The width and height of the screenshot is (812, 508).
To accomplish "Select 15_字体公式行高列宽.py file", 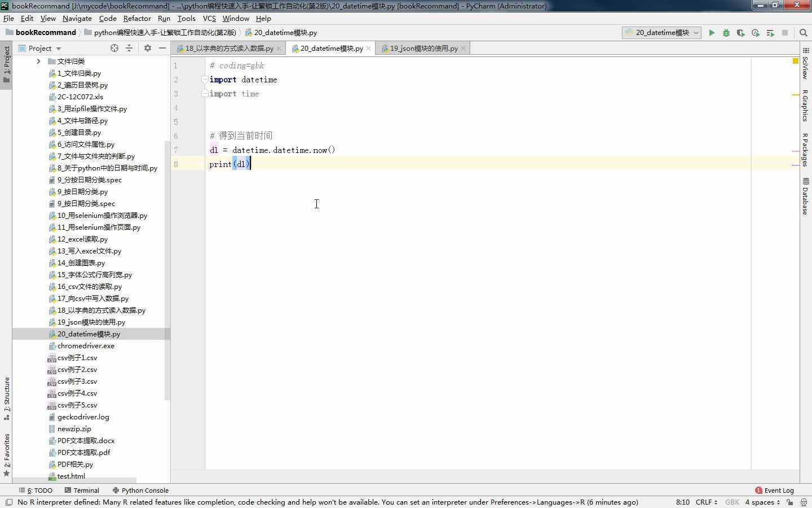I will 90,275.
